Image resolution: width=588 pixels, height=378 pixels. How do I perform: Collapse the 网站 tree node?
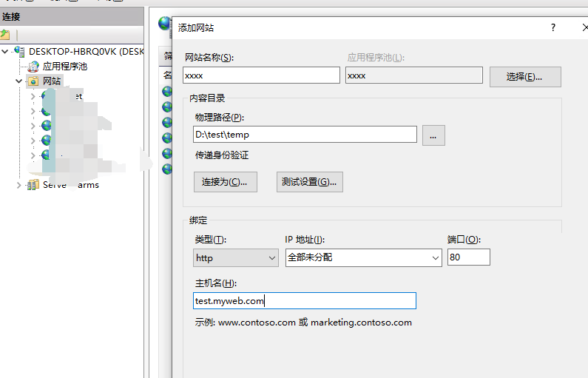19,81
